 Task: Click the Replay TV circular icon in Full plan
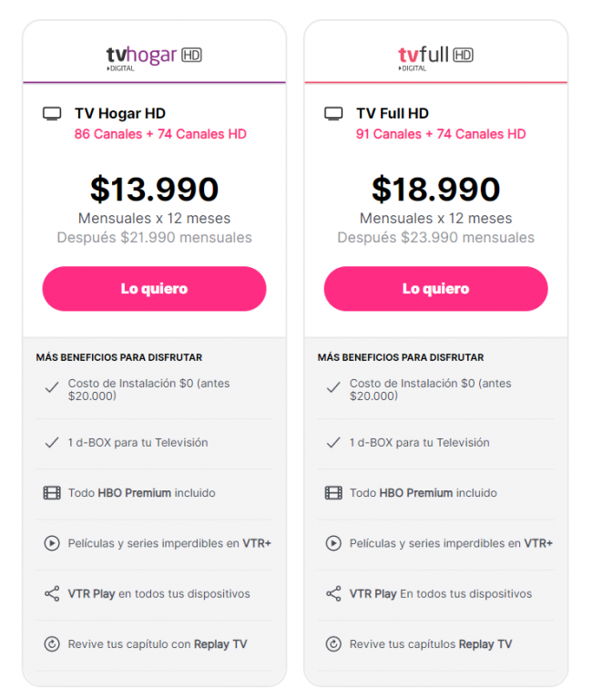333,644
